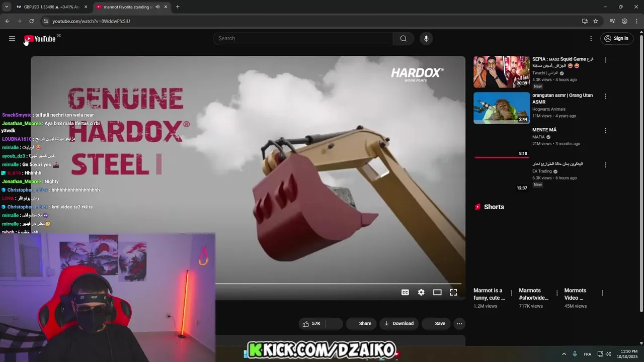
Task: Click the search magnifier button
Action: click(x=404, y=39)
